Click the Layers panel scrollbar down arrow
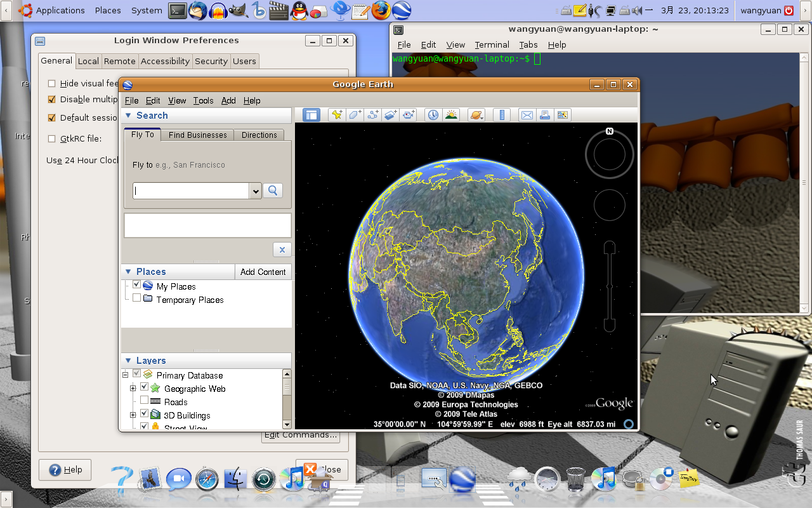 287,424
